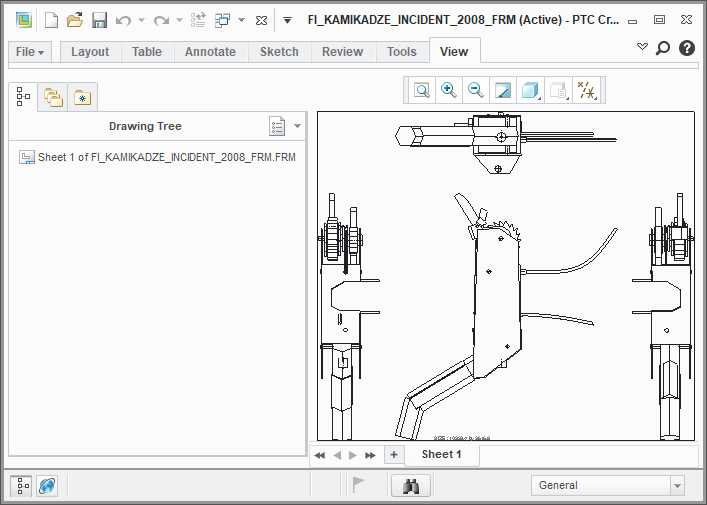Viewport: 707px width, 505px height.
Task: Open Help with the question mark icon
Action: [687, 47]
